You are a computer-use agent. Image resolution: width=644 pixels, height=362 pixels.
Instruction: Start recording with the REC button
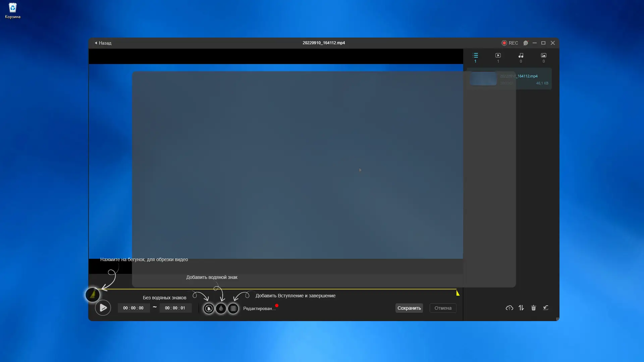coord(510,43)
